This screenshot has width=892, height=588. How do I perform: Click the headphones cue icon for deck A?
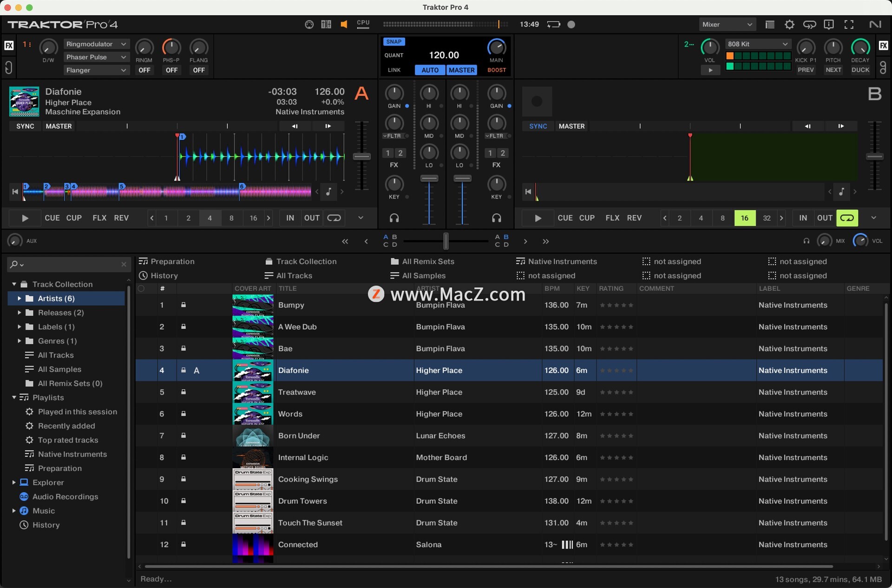(x=394, y=218)
